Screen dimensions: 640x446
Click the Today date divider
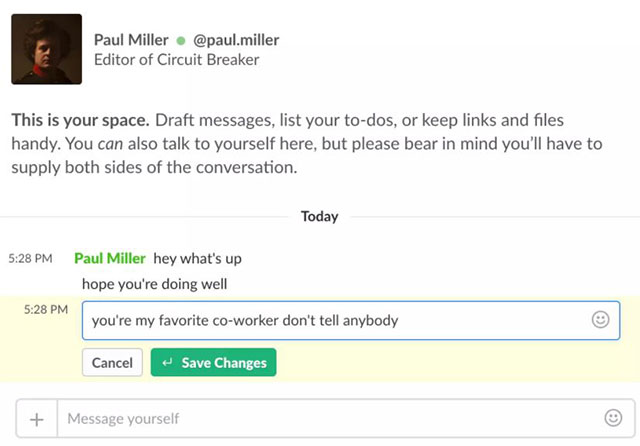319,216
